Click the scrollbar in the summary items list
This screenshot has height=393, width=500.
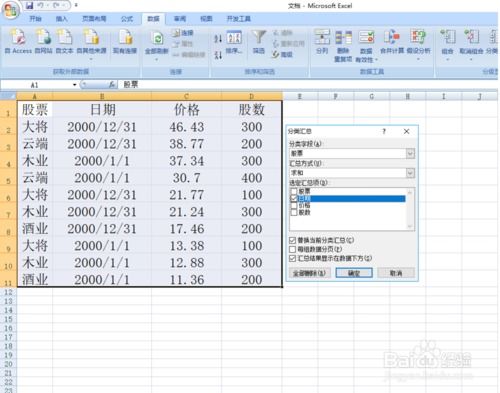pyautogui.click(x=410, y=209)
